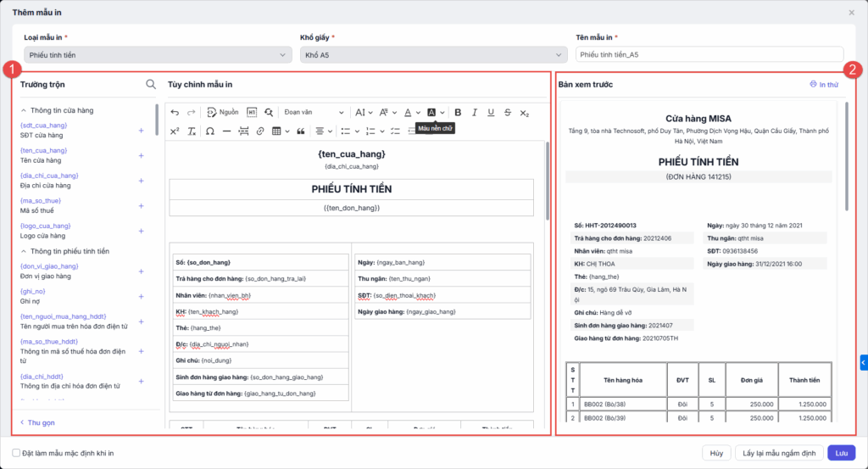
Task: Click the numbered list icon
Action: click(x=370, y=131)
